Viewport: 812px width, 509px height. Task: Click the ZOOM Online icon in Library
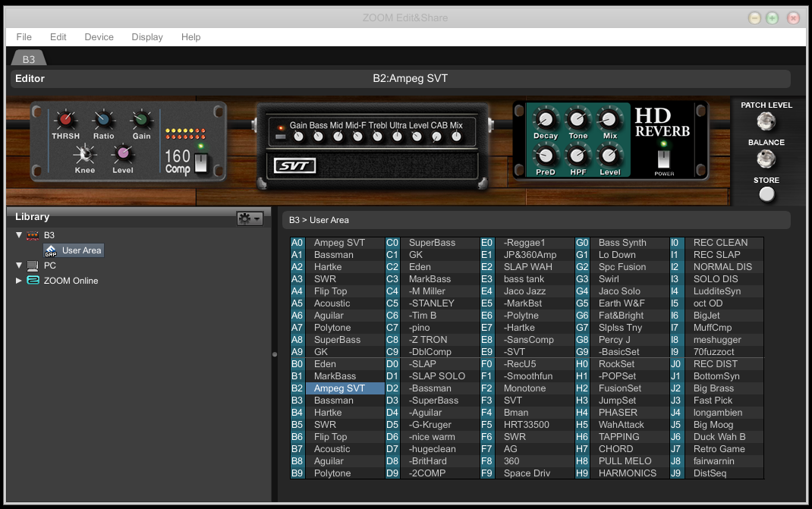(33, 280)
